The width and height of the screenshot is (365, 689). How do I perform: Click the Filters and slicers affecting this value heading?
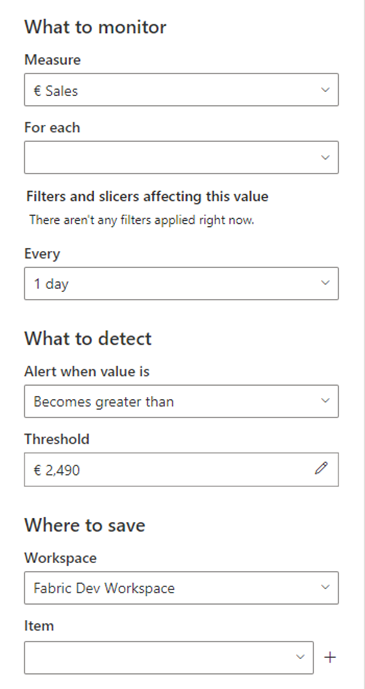pyautogui.click(x=147, y=196)
